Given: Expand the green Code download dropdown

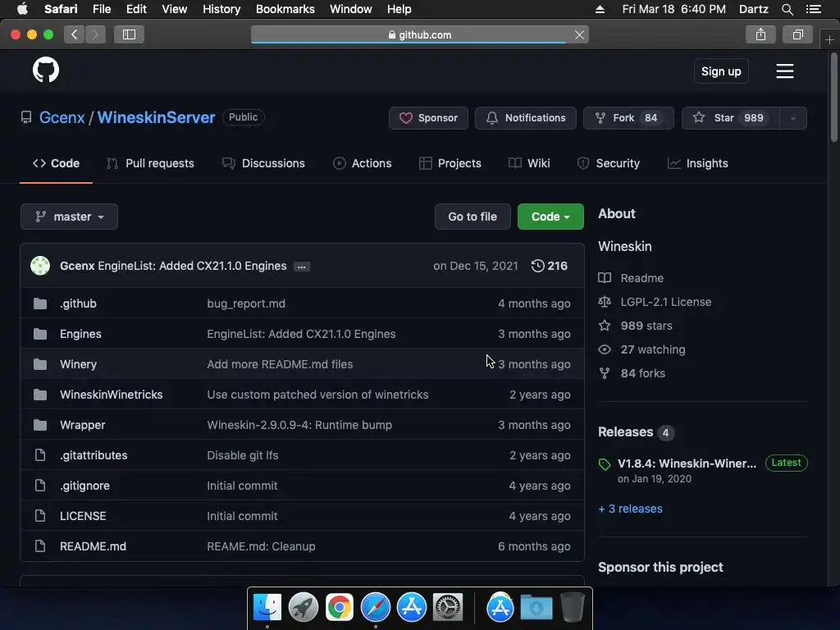Looking at the screenshot, I should pos(550,217).
